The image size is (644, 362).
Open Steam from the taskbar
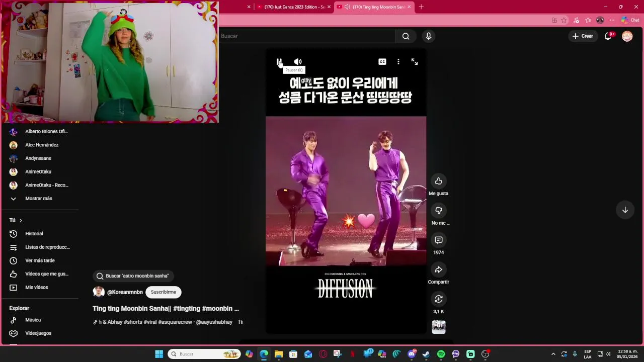pyautogui.click(x=426, y=354)
